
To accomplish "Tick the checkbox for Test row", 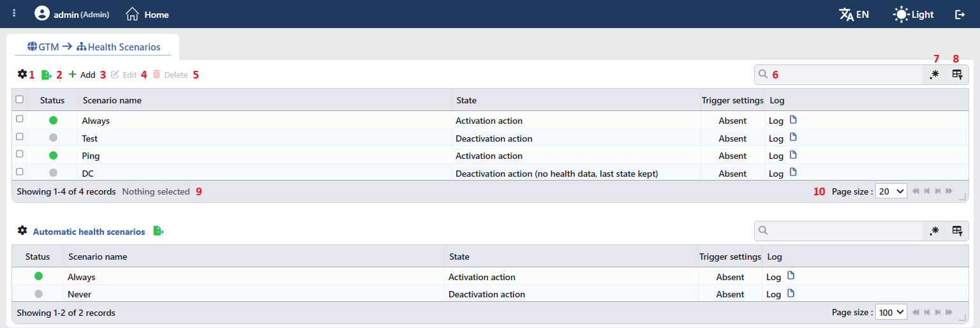I will click(20, 137).
